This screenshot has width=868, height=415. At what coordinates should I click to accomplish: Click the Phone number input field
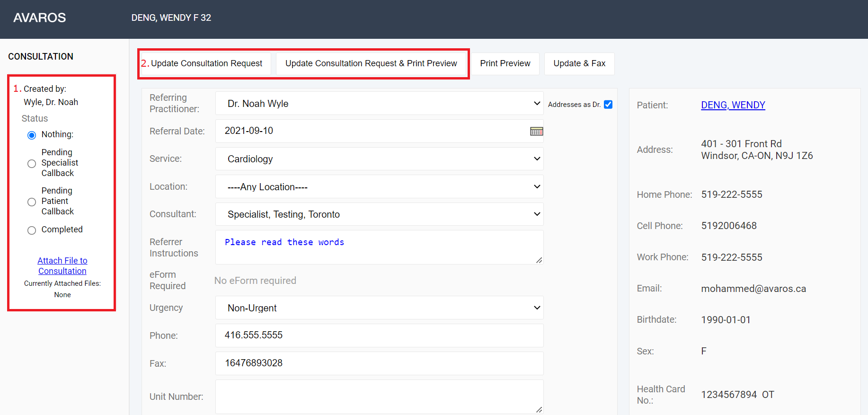379,336
